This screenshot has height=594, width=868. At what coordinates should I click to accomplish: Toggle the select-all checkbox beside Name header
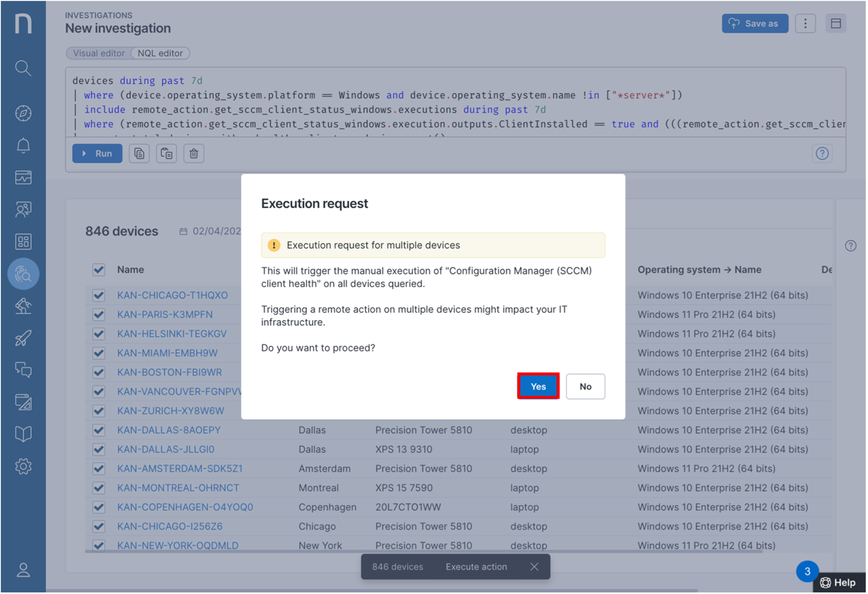click(99, 270)
